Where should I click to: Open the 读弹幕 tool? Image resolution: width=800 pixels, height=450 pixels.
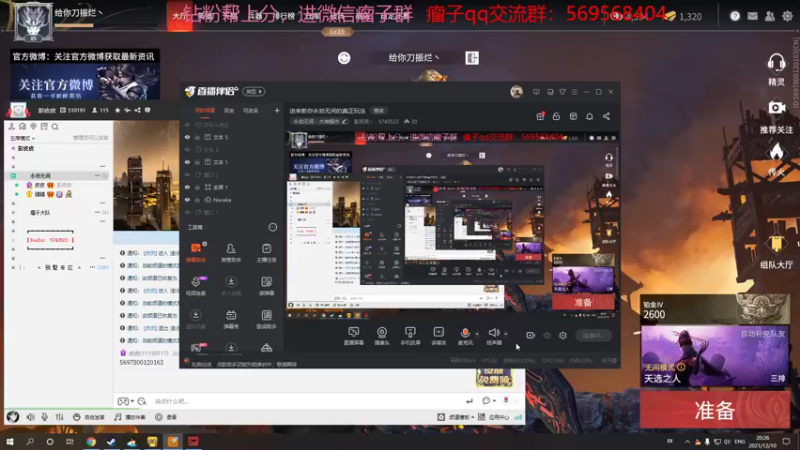point(266,286)
